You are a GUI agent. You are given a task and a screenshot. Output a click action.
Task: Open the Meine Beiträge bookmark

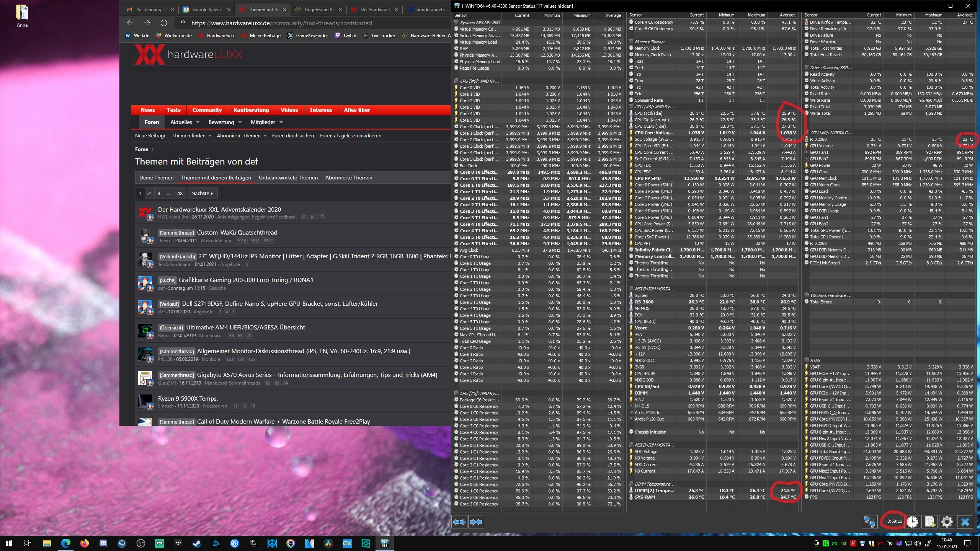(261, 36)
